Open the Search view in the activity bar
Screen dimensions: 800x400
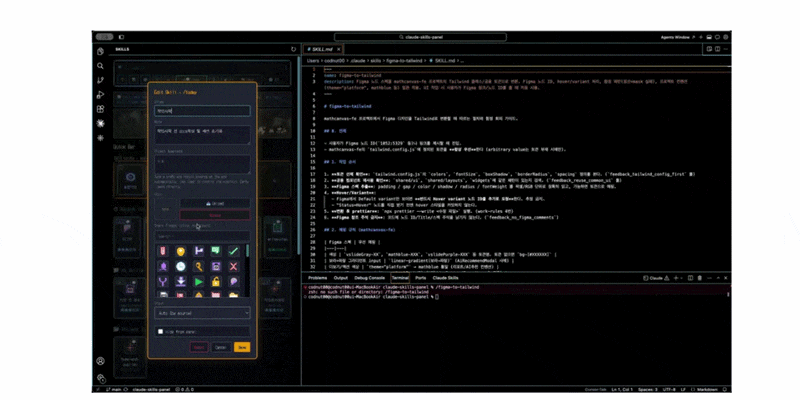pos(101,66)
